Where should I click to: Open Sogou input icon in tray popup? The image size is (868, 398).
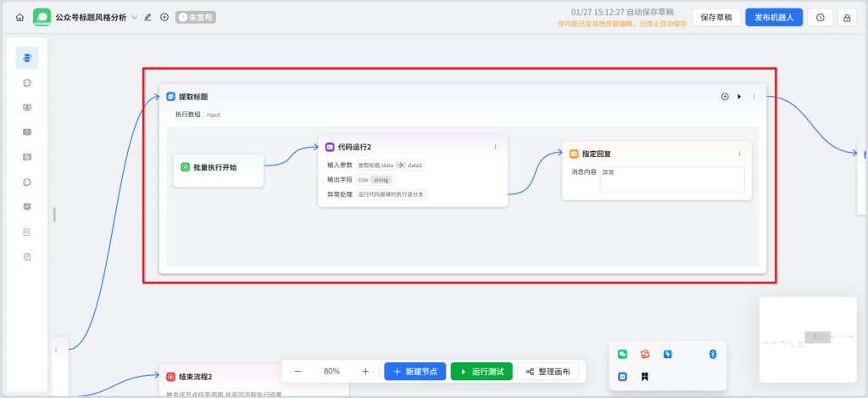point(645,354)
